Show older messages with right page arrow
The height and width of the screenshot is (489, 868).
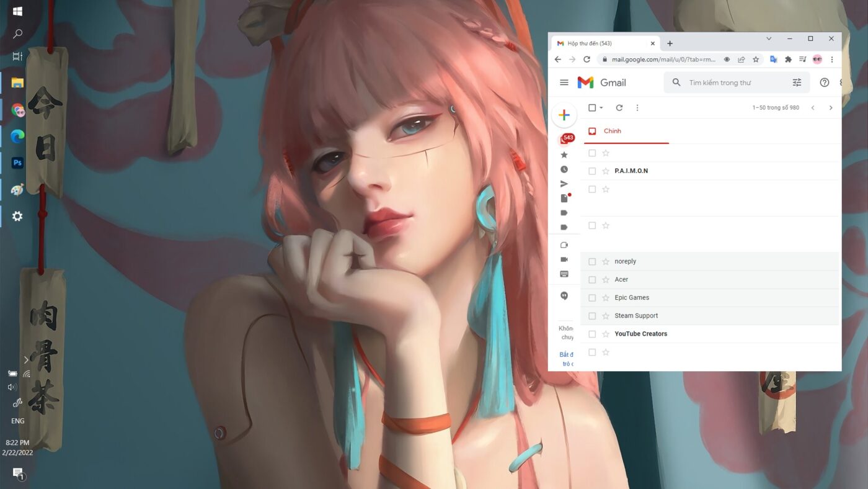tap(831, 108)
